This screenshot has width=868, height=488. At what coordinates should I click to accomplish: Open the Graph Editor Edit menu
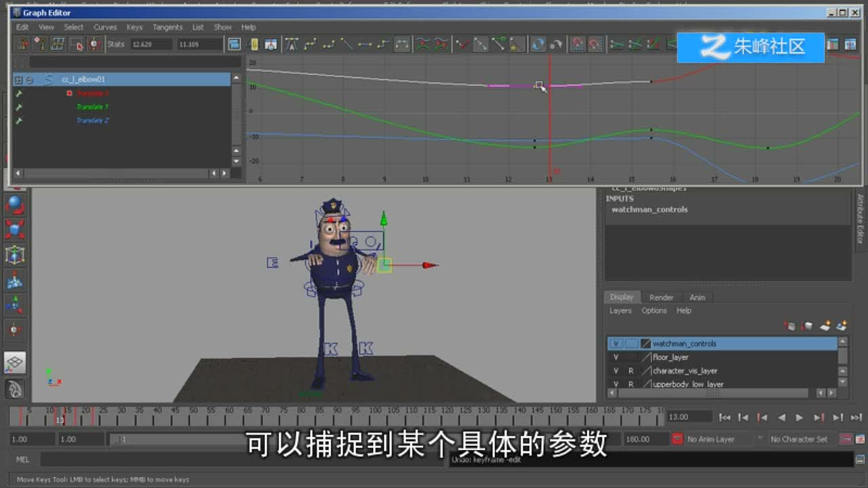tap(22, 27)
